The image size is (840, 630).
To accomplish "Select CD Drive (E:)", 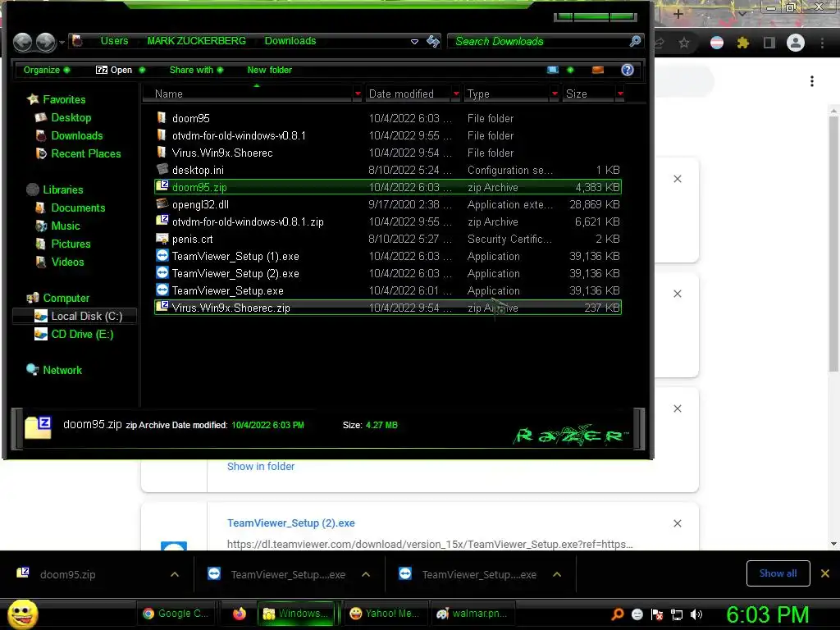I will (x=82, y=334).
